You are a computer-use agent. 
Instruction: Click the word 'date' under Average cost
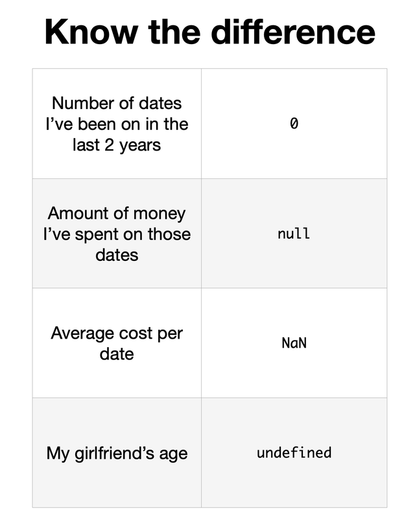(117, 354)
